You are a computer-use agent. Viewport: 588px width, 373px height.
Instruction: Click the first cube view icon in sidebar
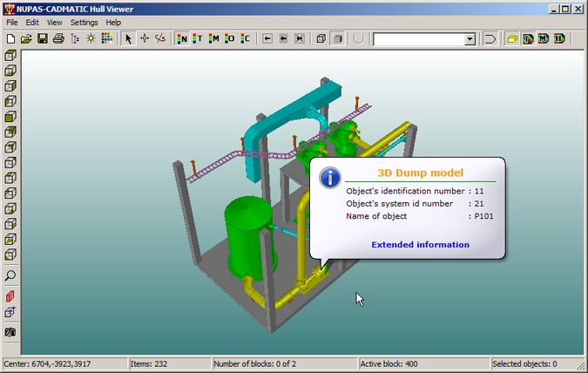(x=10, y=55)
